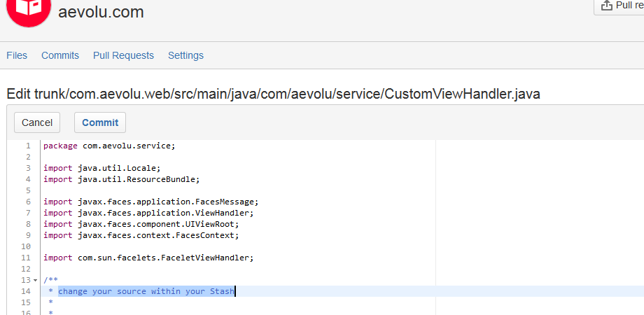Click the share icon in Pull request button
The height and width of the screenshot is (315, 644).
(x=606, y=6)
